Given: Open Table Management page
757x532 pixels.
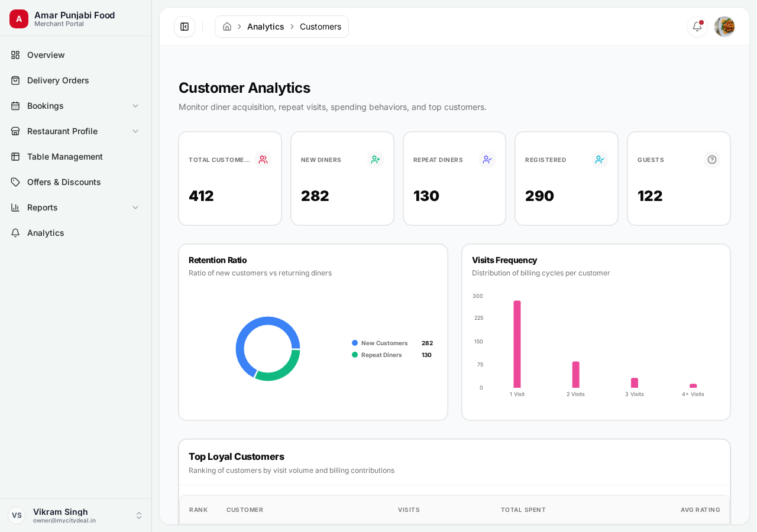Looking at the screenshot, I should (x=76, y=157).
